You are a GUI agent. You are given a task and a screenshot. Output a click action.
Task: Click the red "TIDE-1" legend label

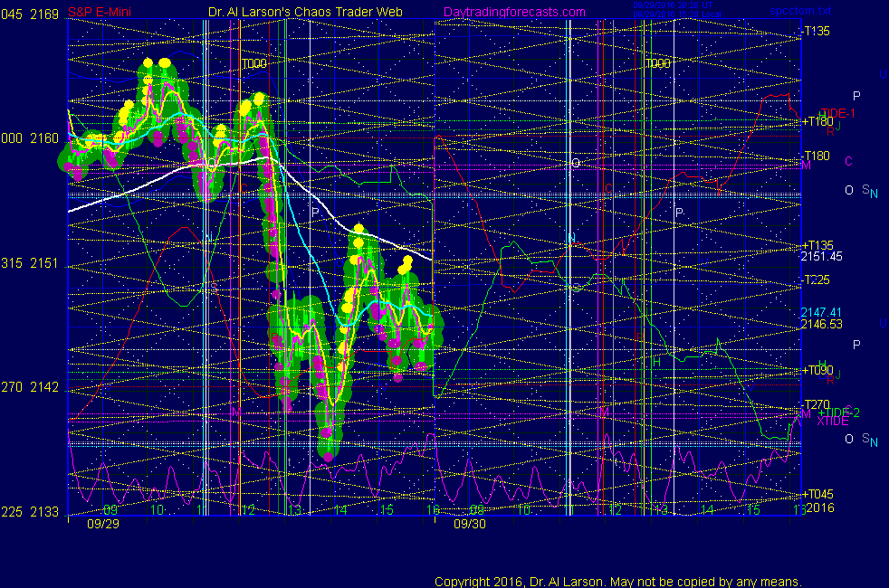(837, 113)
